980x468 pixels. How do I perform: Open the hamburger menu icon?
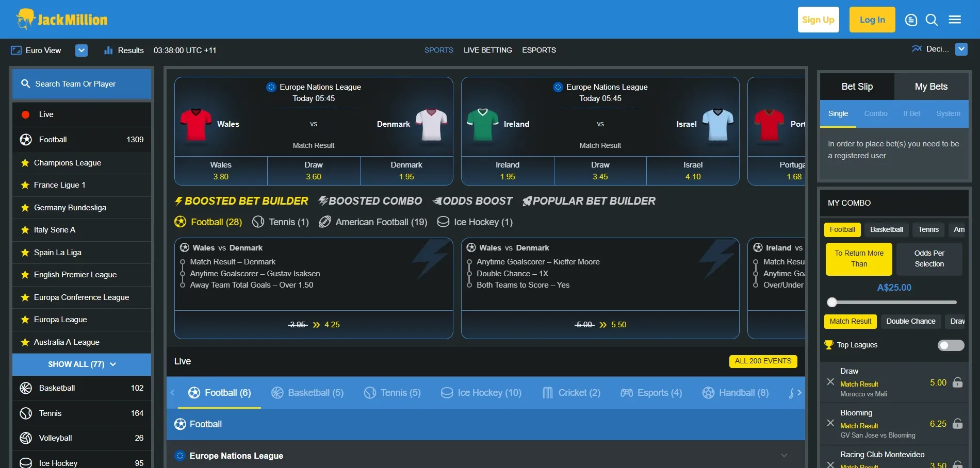click(x=955, y=20)
